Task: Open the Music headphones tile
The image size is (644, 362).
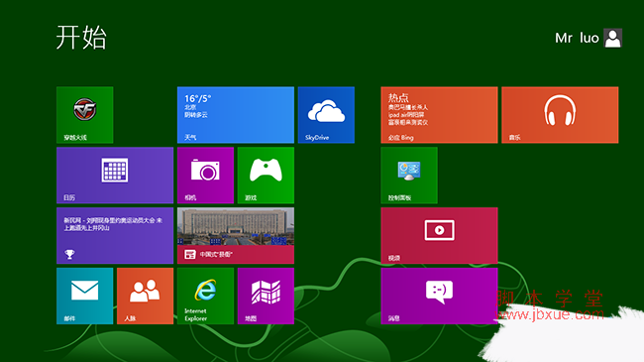Action: click(560, 115)
